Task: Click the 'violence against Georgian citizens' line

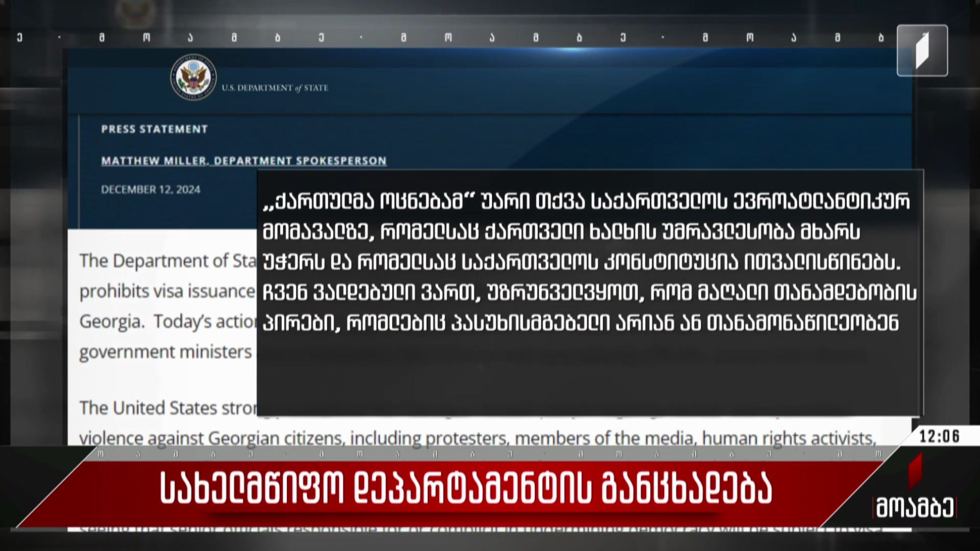Action: tap(478, 438)
